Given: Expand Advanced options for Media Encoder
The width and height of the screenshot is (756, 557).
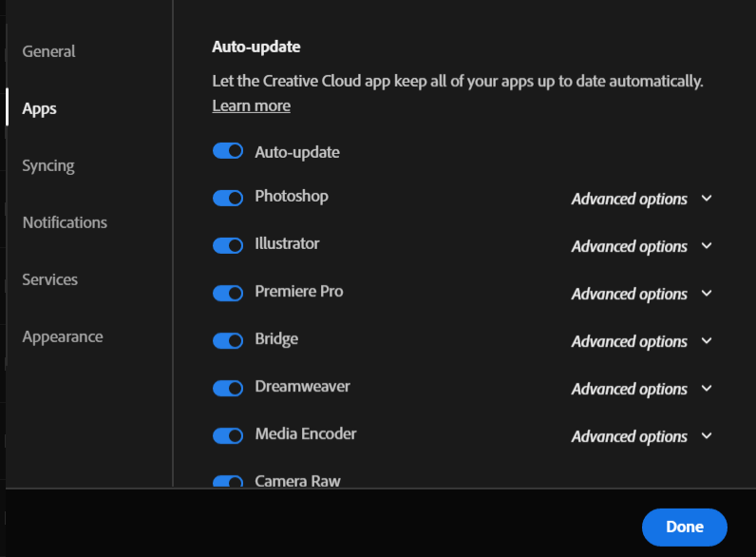Looking at the screenshot, I should point(642,436).
